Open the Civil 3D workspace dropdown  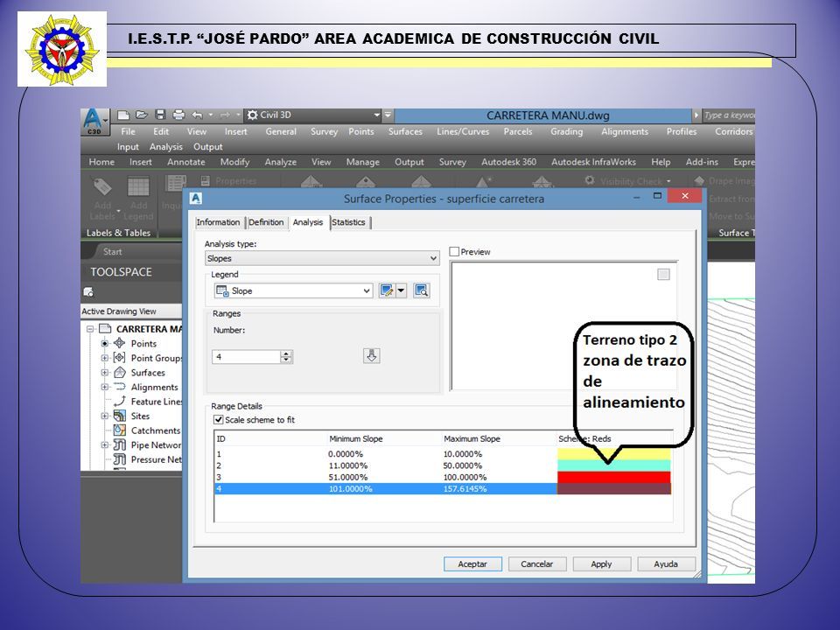(313, 115)
